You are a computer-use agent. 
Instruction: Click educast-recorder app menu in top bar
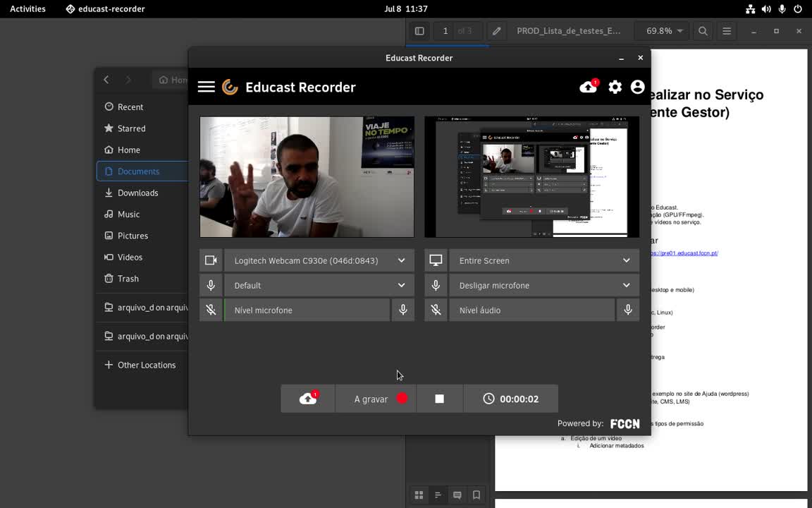tap(105, 8)
